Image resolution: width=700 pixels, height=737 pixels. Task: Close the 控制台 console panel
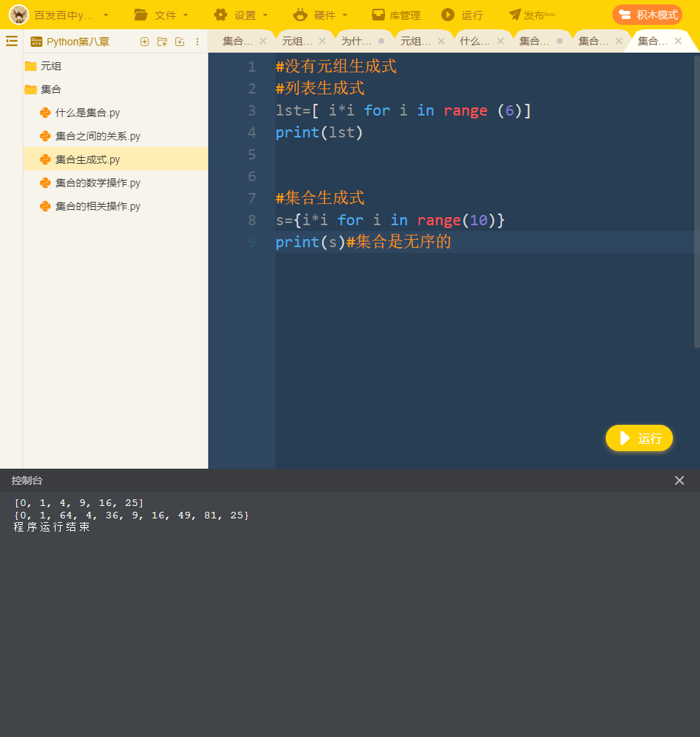pyautogui.click(x=680, y=480)
